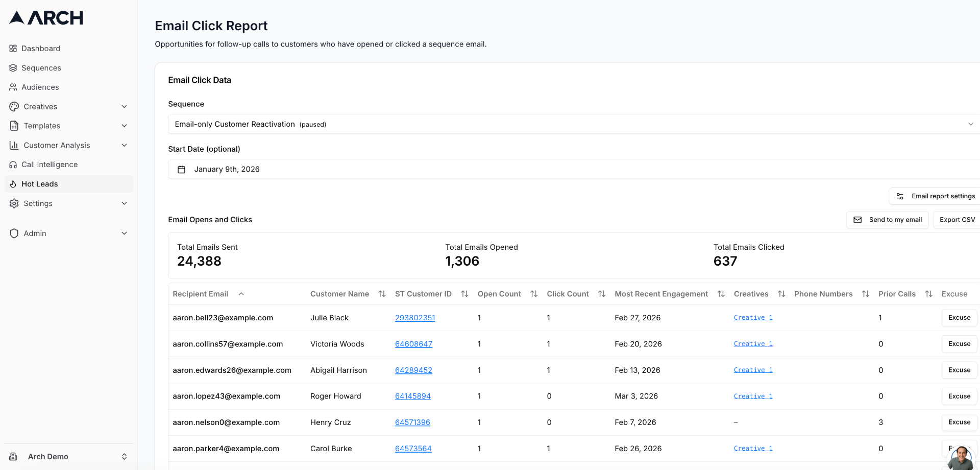Open customer ID 64145894 link
Image resolution: width=980 pixels, height=470 pixels.
click(x=413, y=396)
